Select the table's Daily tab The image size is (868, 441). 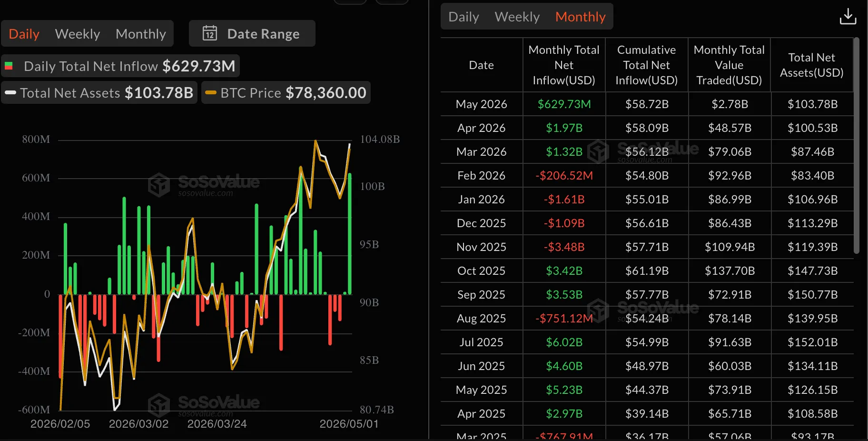coord(464,17)
